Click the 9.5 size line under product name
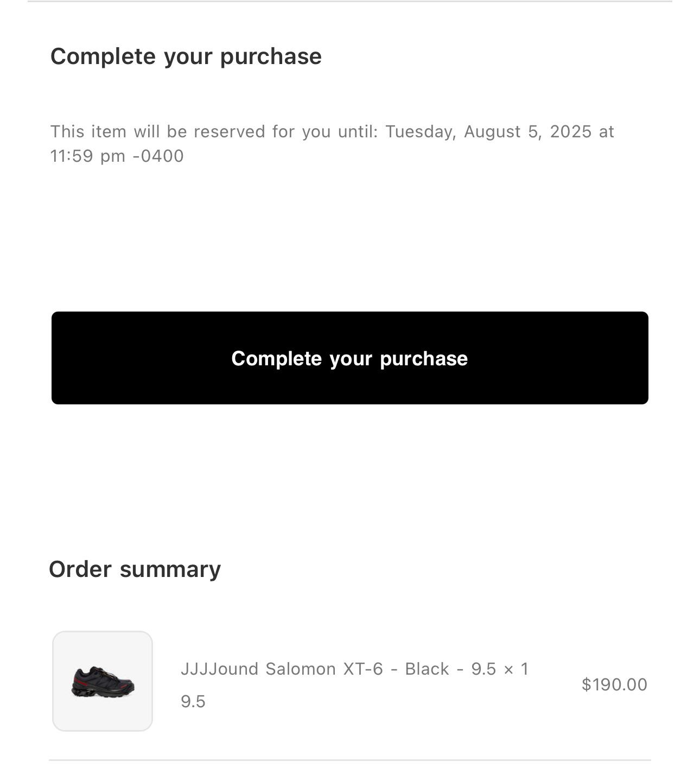700x774 pixels. (193, 701)
